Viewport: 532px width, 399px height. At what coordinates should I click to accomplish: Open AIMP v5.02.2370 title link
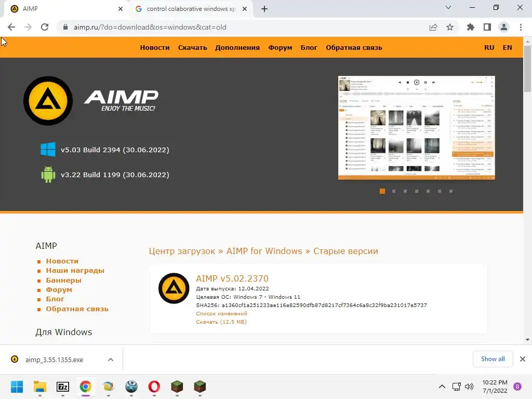click(x=232, y=278)
